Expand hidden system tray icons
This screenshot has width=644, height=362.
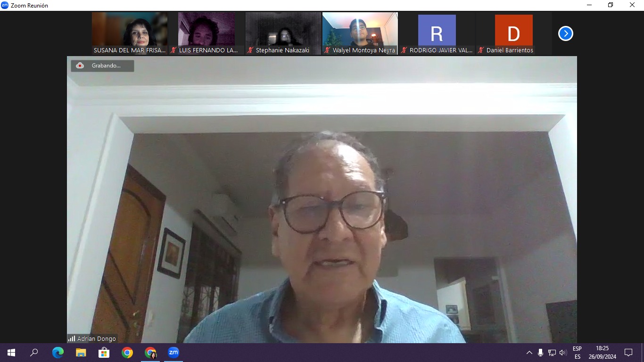[x=529, y=353]
